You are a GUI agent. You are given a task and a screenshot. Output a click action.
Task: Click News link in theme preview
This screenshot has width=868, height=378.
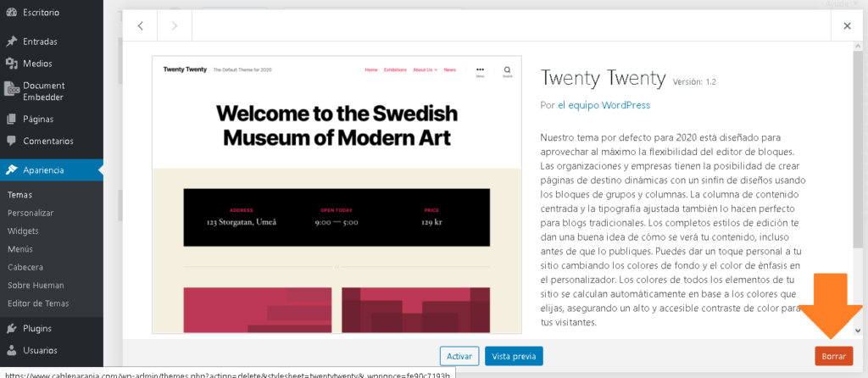tap(449, 69)
